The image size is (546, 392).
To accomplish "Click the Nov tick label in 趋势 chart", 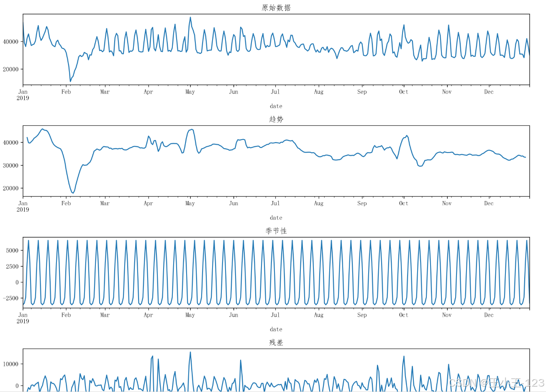I will pos(447,204).
